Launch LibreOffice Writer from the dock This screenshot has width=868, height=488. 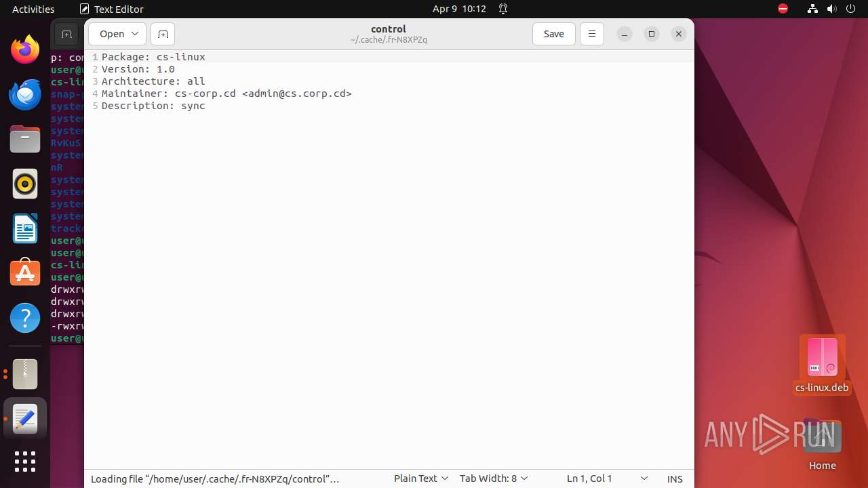click(x=25, y=228)
